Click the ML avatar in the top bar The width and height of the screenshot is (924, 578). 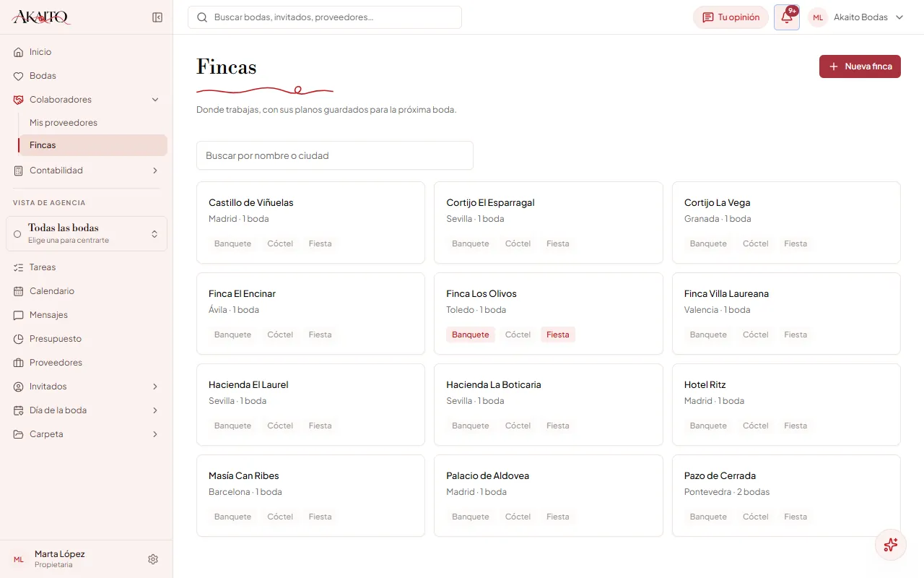pos(818,17)
